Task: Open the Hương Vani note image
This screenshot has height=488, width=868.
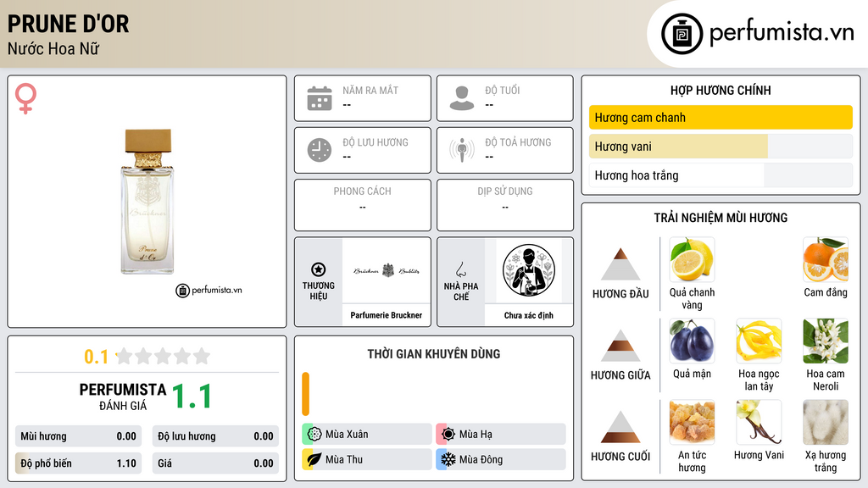Action: click(759, 422)
